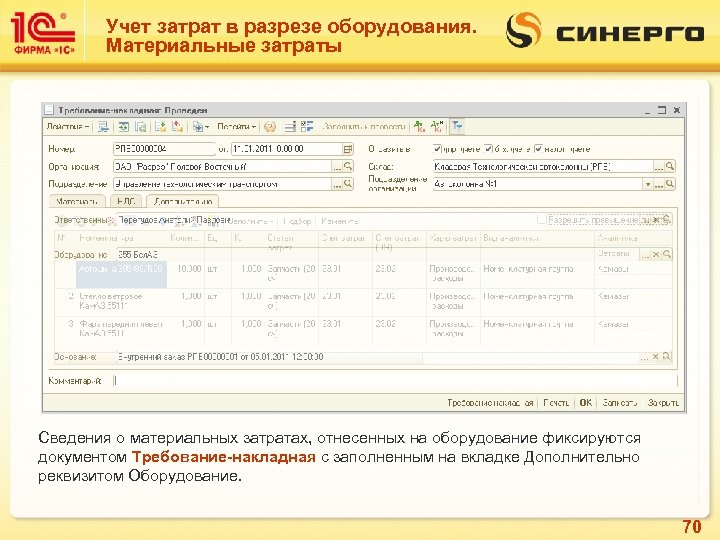
Task: Click the Организация selection ellipsis button
Action: point(337,167)
